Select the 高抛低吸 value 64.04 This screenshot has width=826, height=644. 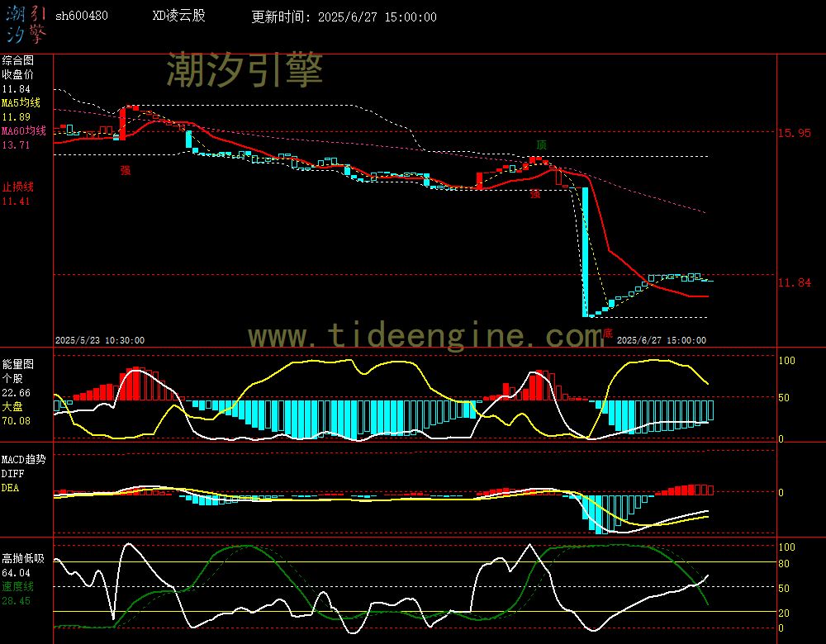(x=17, y=573)
